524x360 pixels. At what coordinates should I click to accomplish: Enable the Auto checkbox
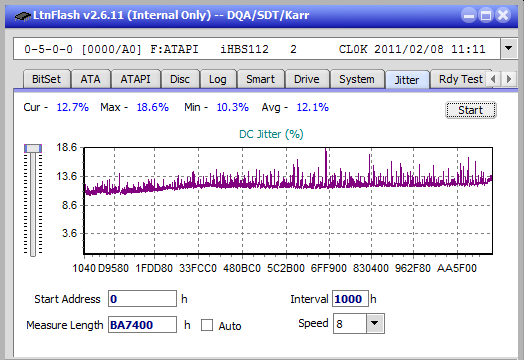click(x=207, y=325)
